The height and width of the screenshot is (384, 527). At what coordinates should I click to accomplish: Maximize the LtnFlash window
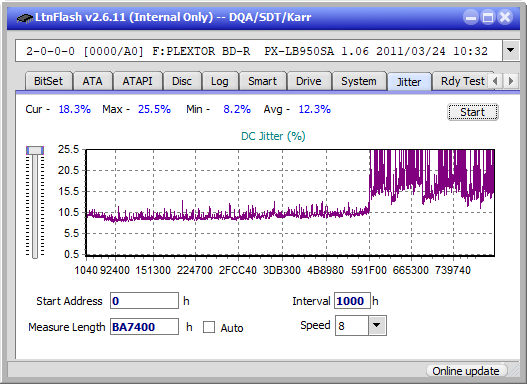coord(488,17)
